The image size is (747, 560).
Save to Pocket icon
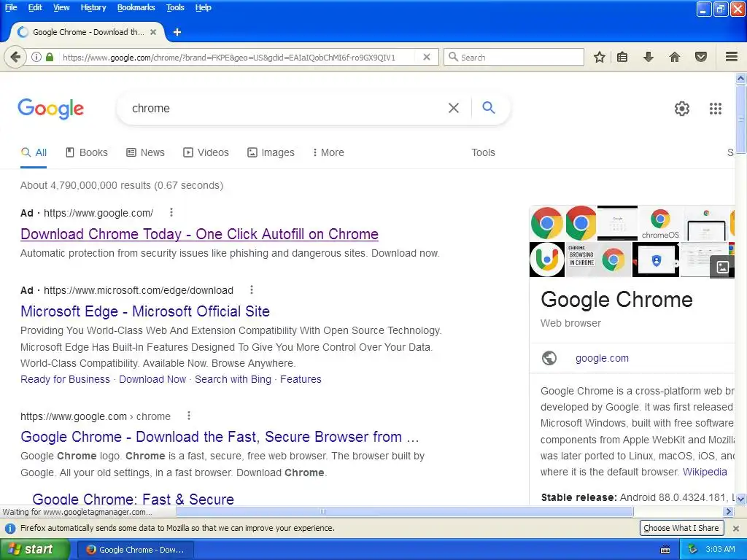click(x=701, y=57)
